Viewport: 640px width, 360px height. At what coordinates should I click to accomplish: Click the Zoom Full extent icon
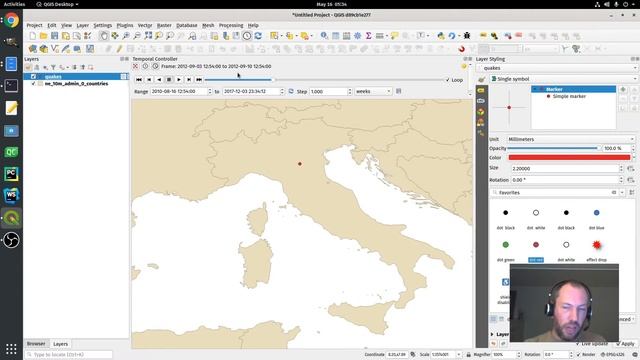click(148, 36)
